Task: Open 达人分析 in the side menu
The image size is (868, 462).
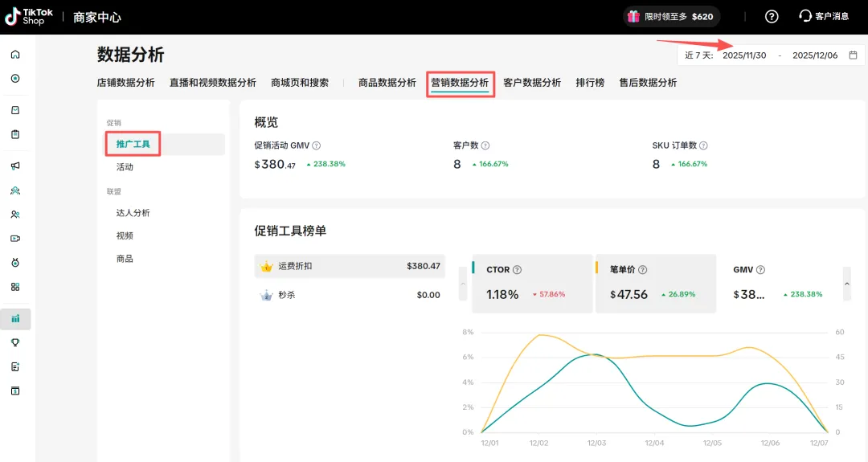Action: pyautogui.click(x=133, y=213)
